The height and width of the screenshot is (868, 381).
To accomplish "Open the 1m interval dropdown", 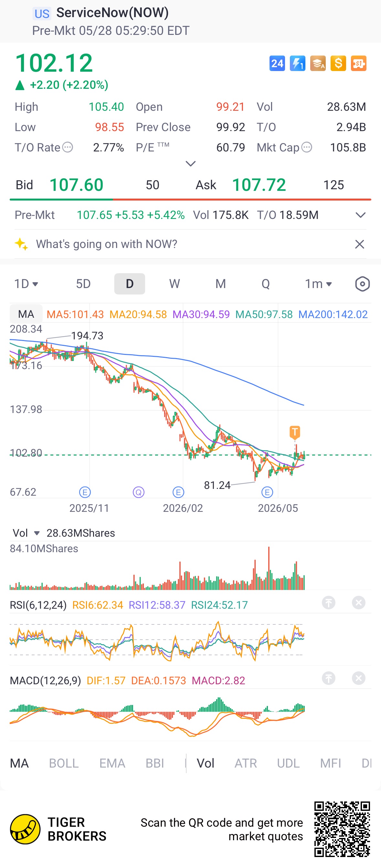I will (318, 284).
